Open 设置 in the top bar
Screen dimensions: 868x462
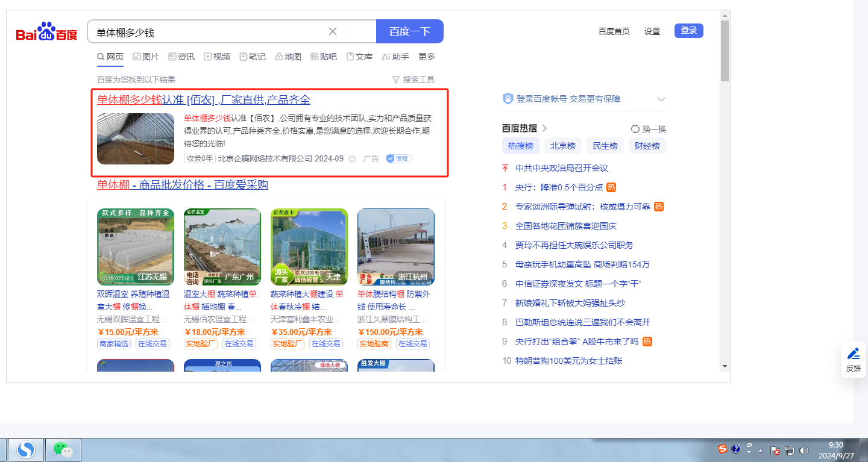pyautogui.click(x=652, y=31)
